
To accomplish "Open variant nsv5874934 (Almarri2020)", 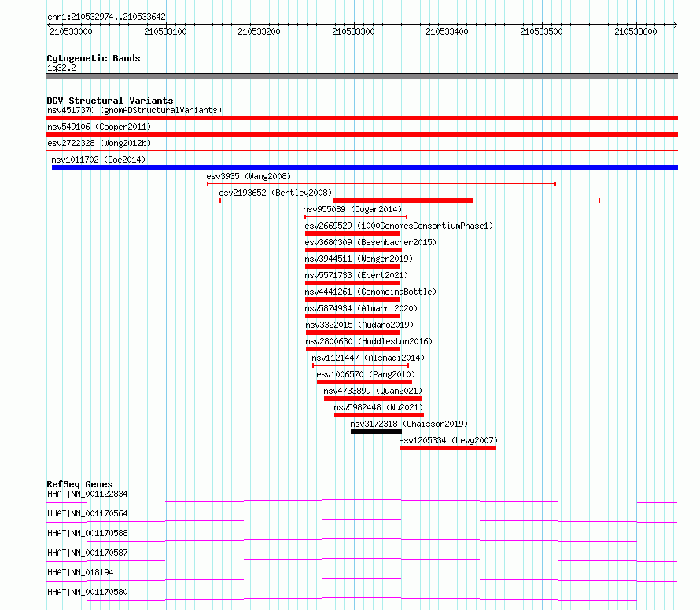I will click(x=361, y=308).
